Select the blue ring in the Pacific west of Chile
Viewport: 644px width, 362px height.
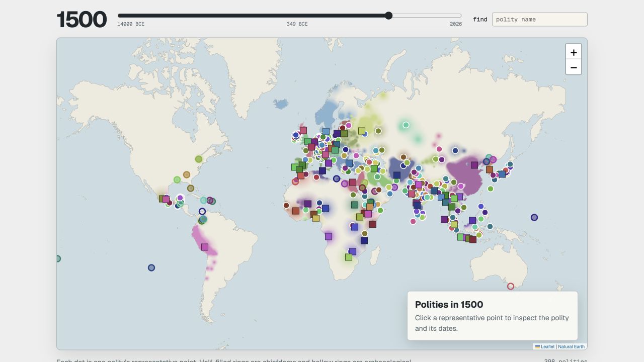tap(151, 268)
